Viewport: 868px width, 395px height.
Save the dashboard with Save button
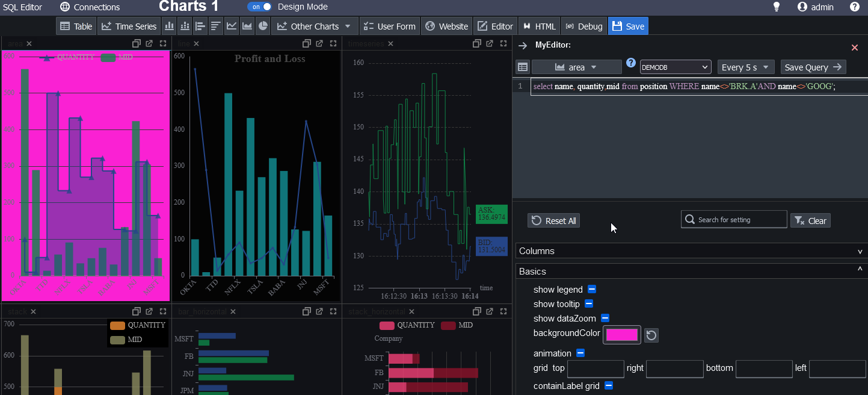point(628,26)
